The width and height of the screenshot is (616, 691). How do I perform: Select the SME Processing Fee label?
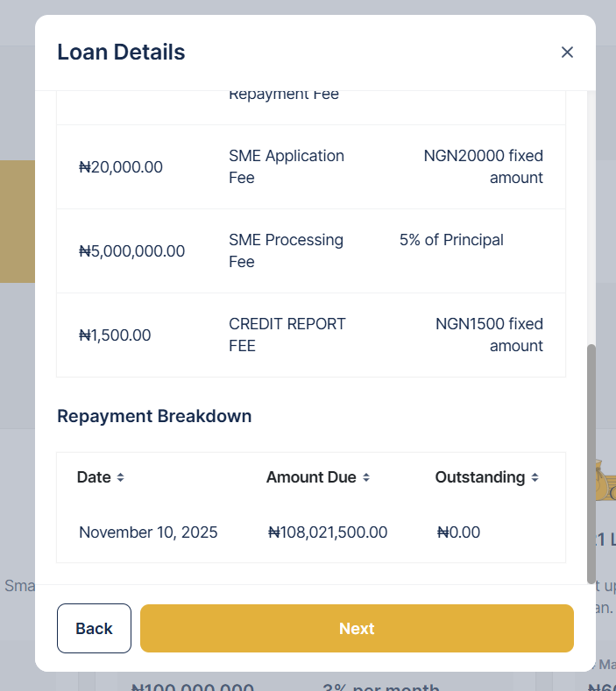pos(286,250)
